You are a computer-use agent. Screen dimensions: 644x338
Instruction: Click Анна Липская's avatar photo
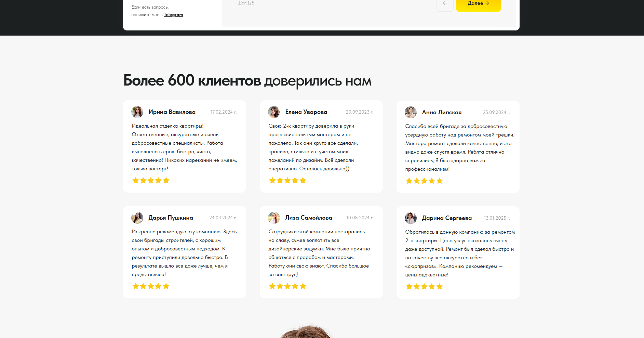tap(411, 112)
